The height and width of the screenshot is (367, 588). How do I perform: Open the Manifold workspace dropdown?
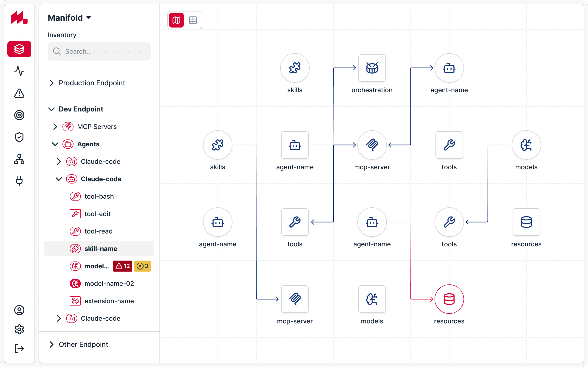(70, 18)
